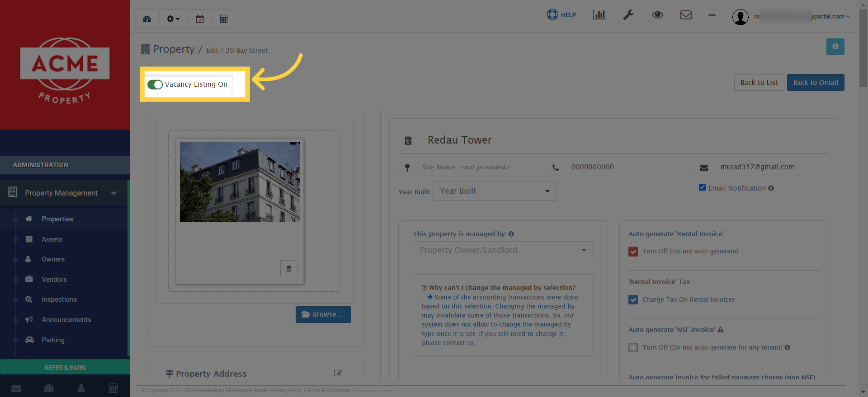Expand Property Management sidebar menu

click(x=64, y=193)
